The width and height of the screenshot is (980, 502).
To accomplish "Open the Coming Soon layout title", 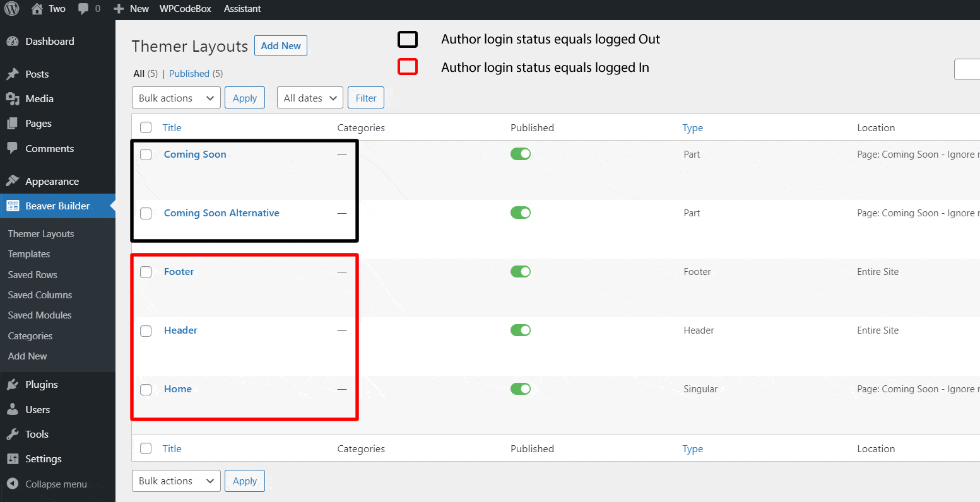I will pos(195,155).
